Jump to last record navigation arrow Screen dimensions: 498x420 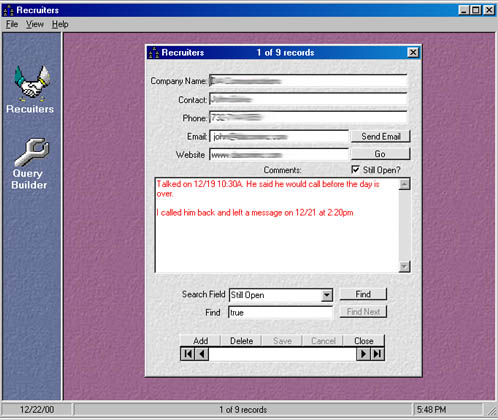[377, 354]
